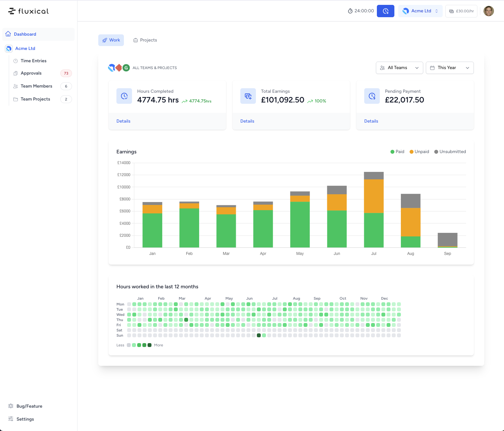Screen dimensions: 504x431
Task: Click the Hours Completed clock icon
Action: click(x=124, y=96)
